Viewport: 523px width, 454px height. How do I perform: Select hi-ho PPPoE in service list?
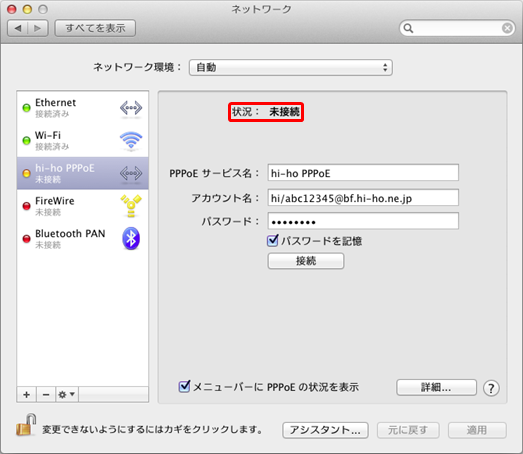click(x=83, y=173)
